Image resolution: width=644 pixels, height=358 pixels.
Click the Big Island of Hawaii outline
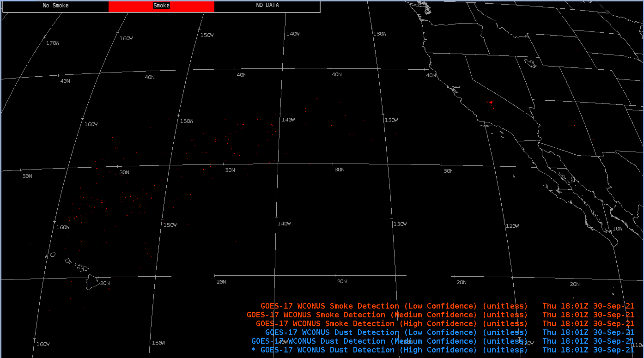93,282
